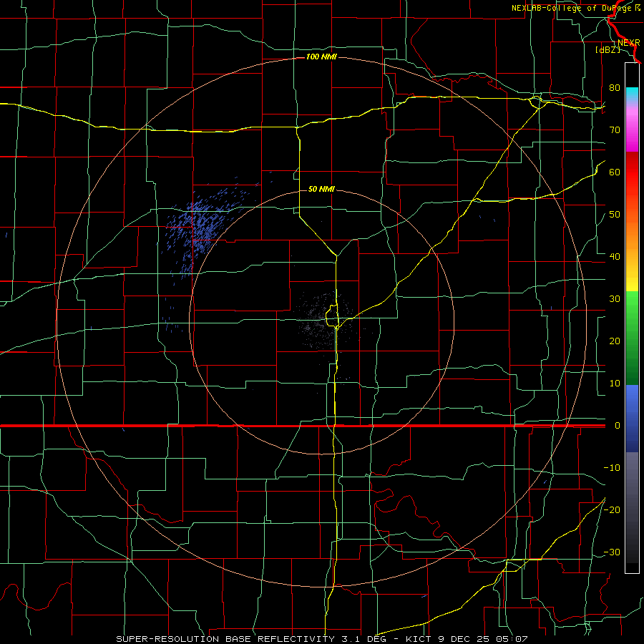Click the 0 dBZ scale value
The image size is (644, 644).
coord(617,426)
